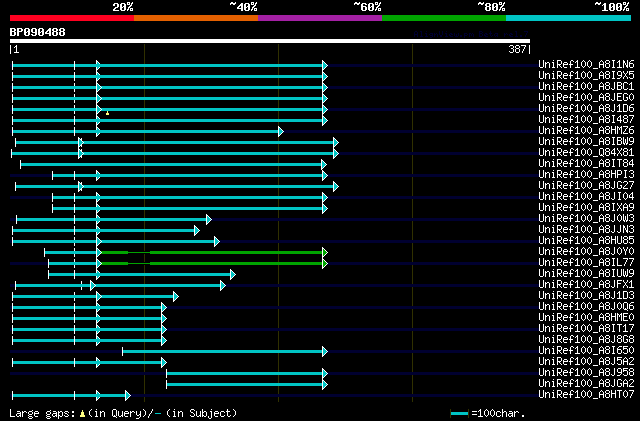Viewport: 640px width, 421px height.
Task: Select the UniRef100_A8JI04 label
Action: point(586,197)
